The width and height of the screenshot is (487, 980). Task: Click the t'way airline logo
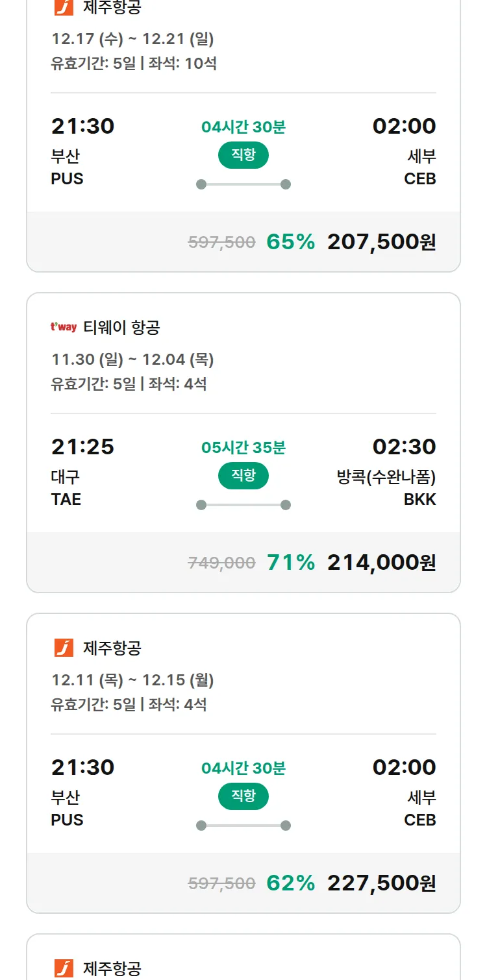[64, 328]
